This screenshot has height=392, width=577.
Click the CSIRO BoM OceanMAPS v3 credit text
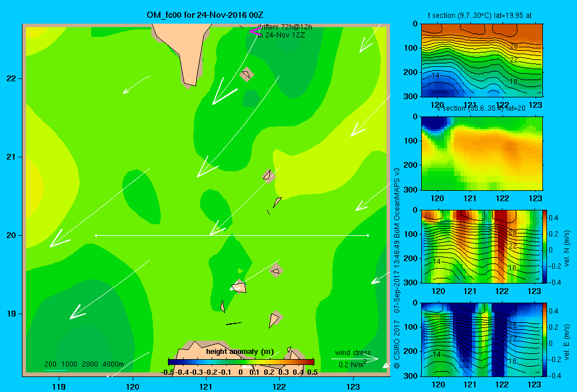tap(397, 268)
